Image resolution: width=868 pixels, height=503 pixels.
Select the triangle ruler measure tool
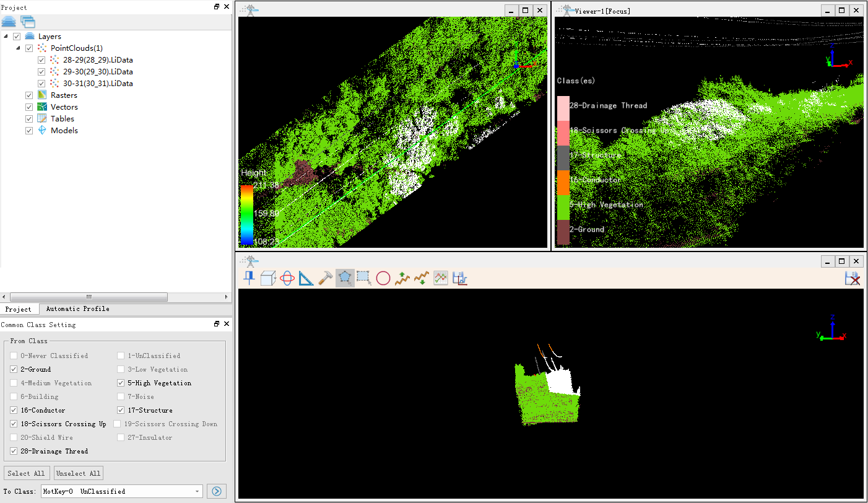coord(306,278)
